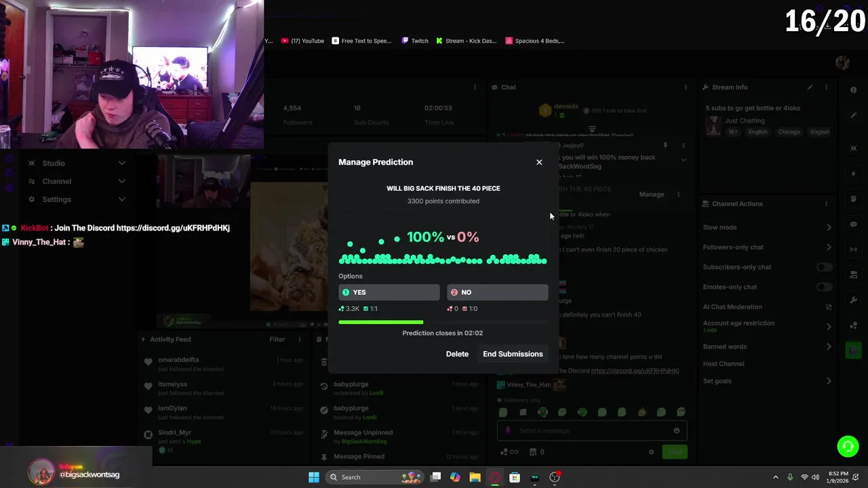Click Host Channel action
Screen dimensions: 868x488
pyautogui.click(x=724, y=364)
